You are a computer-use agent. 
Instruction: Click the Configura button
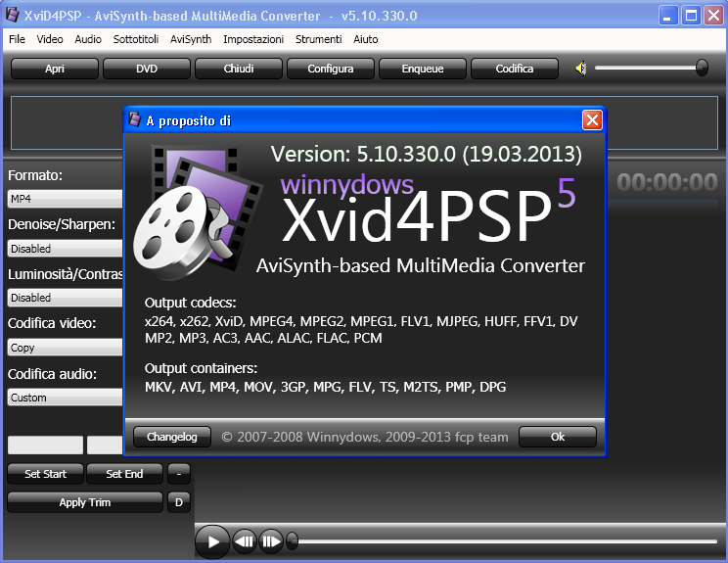point(331,69)
